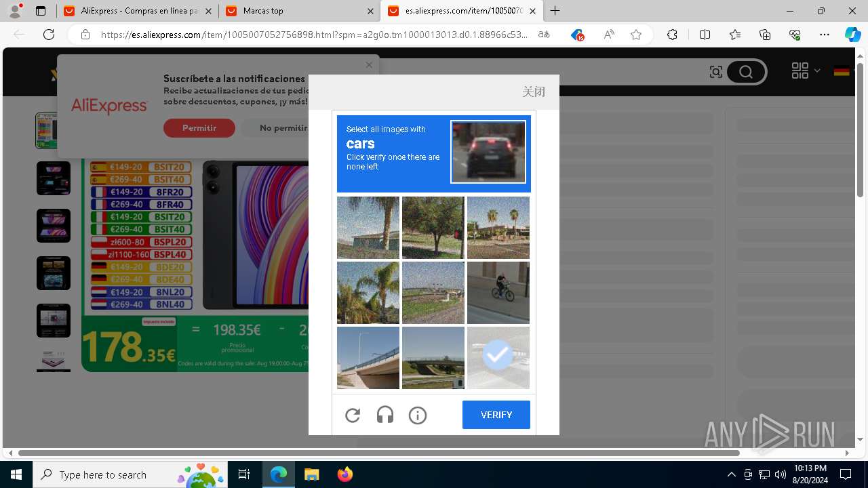This screenshot has width=868, height=488.
Task: Dismiss the notification subscription popup
Action: point(369,65)
